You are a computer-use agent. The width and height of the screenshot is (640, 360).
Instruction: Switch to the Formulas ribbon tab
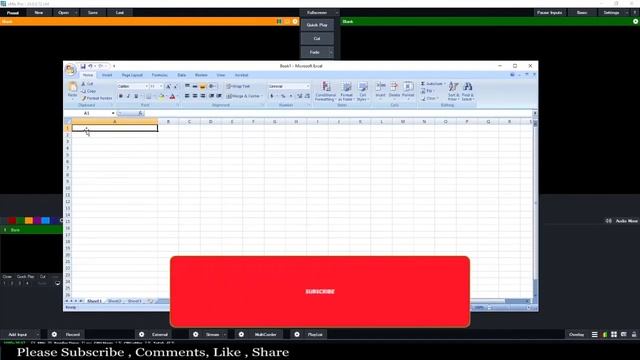point(160,75)
